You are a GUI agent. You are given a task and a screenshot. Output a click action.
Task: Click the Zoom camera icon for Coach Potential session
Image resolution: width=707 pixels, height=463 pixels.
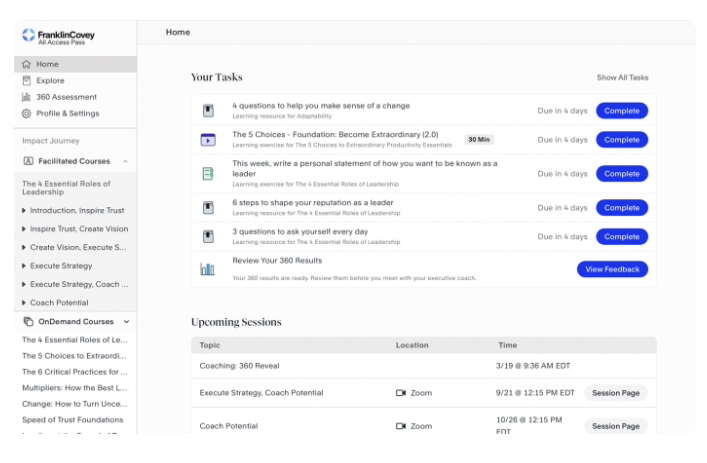pyautogui.click(x=401, y=426)
